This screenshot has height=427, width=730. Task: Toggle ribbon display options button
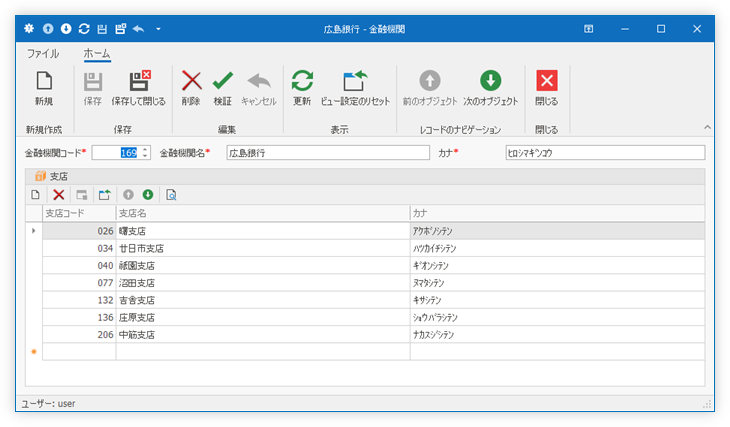[588, 29]
